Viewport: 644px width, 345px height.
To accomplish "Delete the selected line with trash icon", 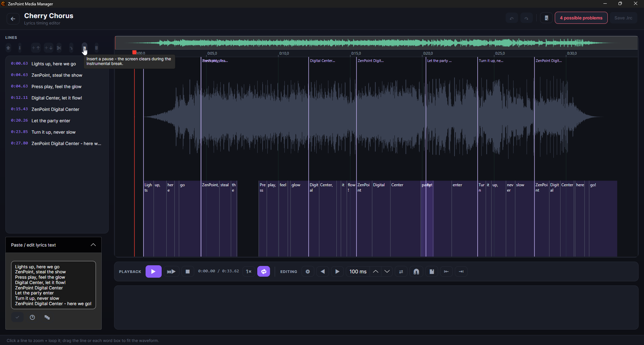I will (97, 48).
